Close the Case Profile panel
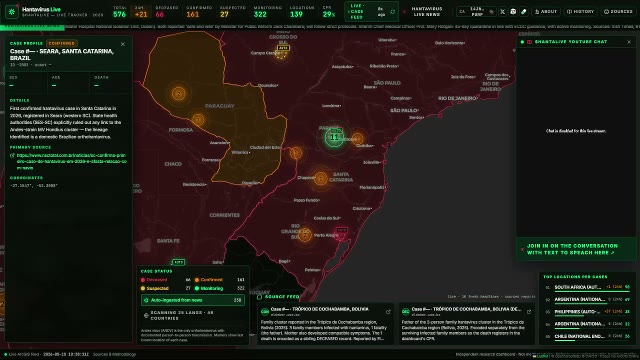 click(123, 44)
